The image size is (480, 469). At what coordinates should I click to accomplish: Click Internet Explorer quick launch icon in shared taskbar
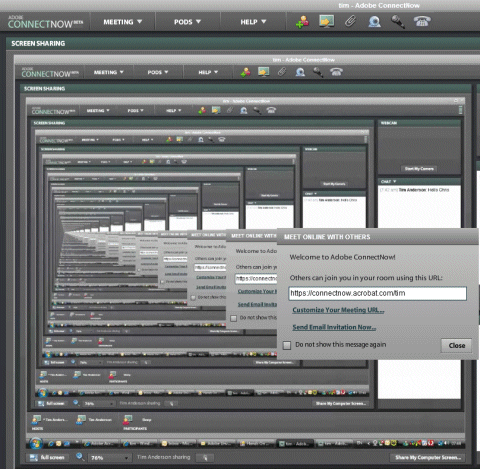click(x=51, y=444)
